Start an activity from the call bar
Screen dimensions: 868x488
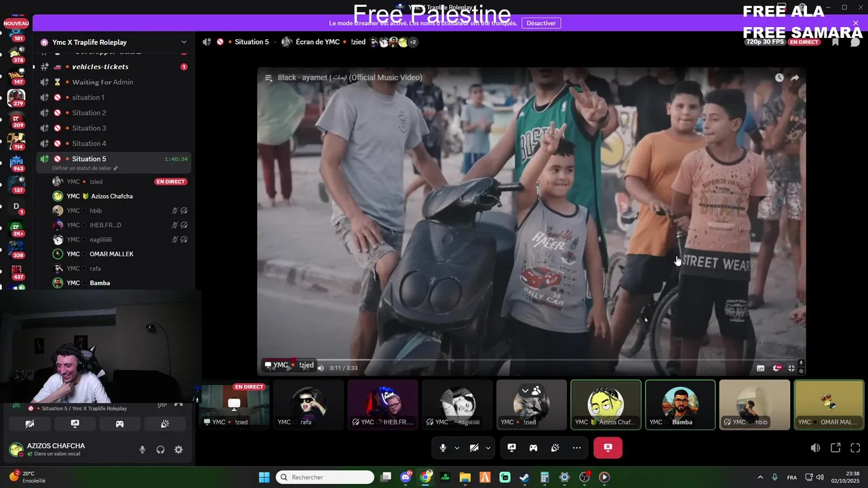tap(534, 448)
